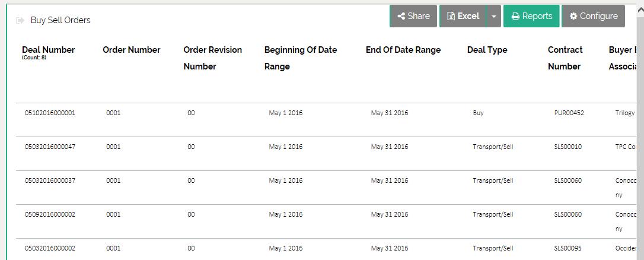Sort by End Of Date Range column

click(x=403, y=50)
